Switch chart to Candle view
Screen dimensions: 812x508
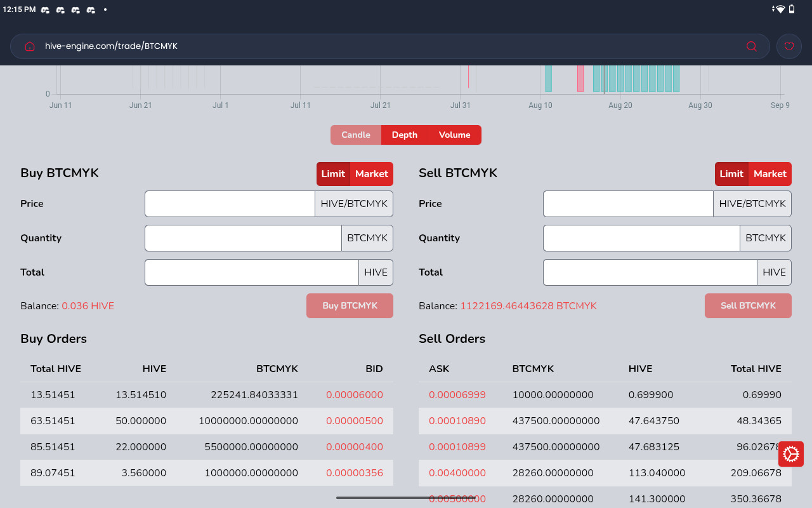tap(355, 135)
